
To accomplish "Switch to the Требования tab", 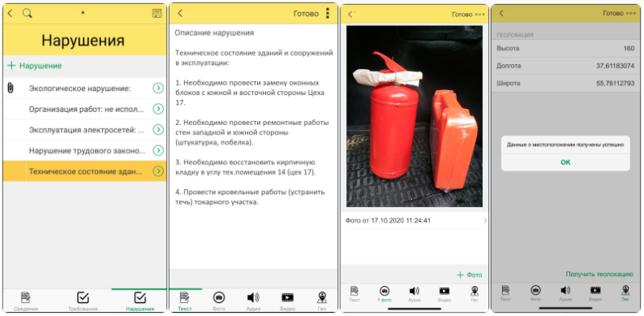I will point(83,301).
